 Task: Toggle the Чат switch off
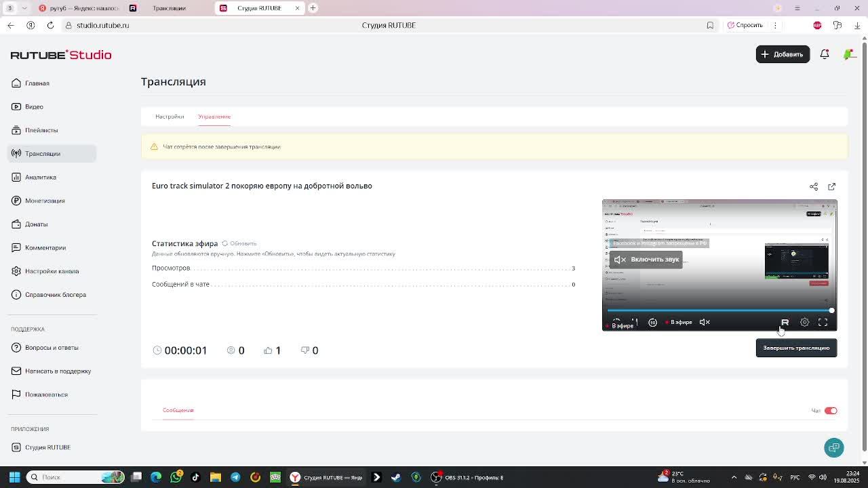831,411
